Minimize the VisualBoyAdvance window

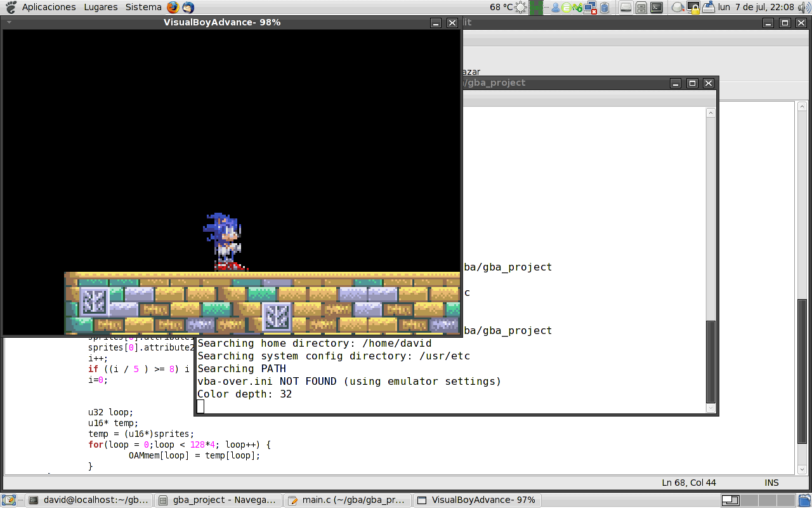click(436, 22)
